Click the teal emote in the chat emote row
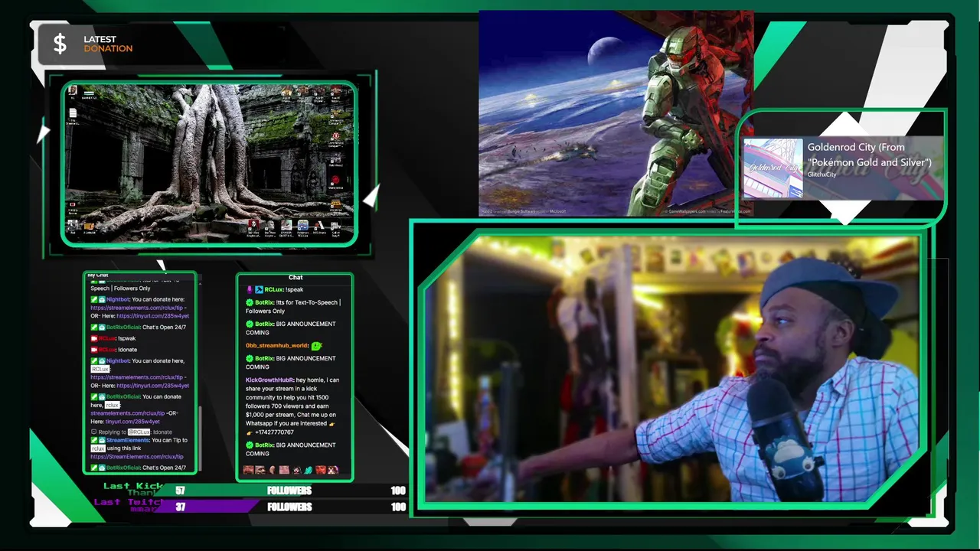This screenshot has width=980, height=551. tap(308, 470)
